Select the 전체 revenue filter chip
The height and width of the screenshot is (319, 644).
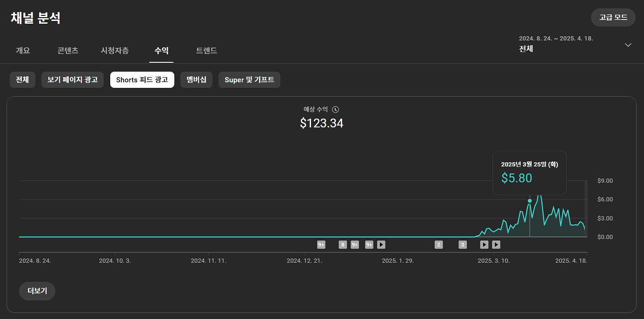click(22, 80)
